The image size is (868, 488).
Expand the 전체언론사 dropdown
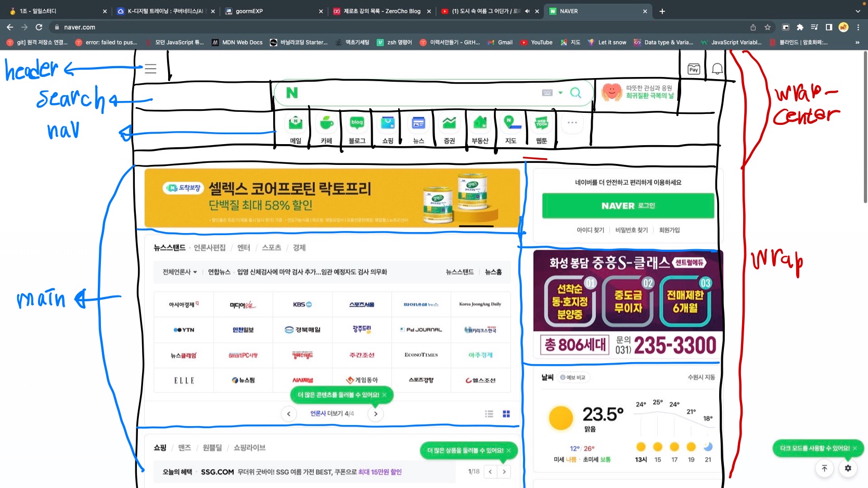[x=180, y=272]
